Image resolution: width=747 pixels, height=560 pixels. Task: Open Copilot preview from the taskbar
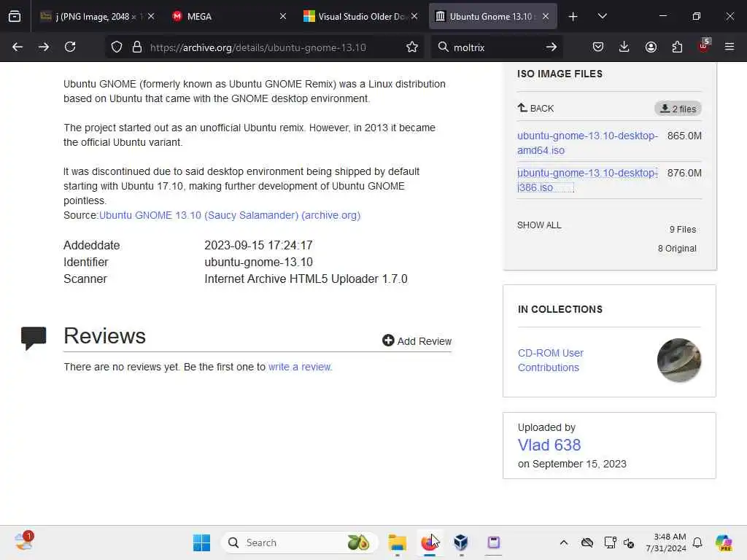724,542
